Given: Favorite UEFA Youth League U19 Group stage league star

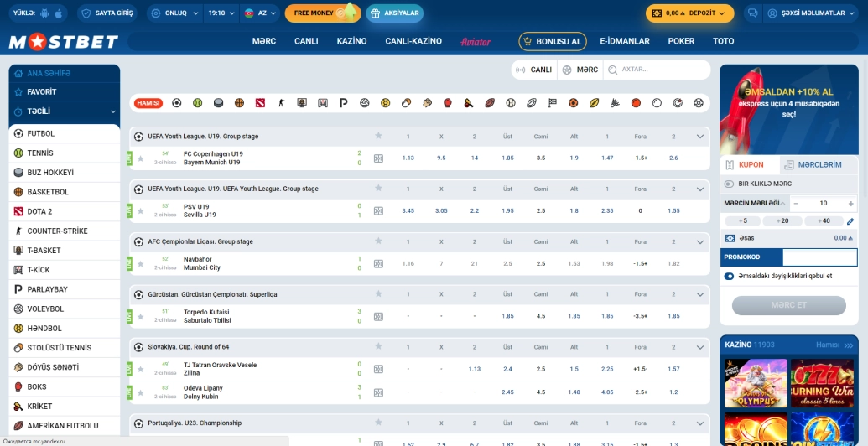Looking at the screenshot, I should point(378,136).
